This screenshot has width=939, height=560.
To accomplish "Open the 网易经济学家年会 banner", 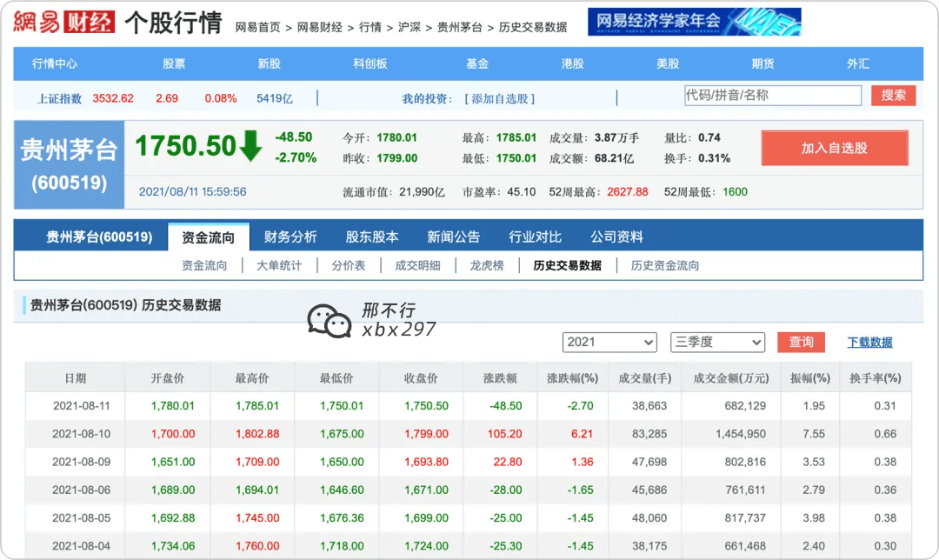I will (694, 22).
